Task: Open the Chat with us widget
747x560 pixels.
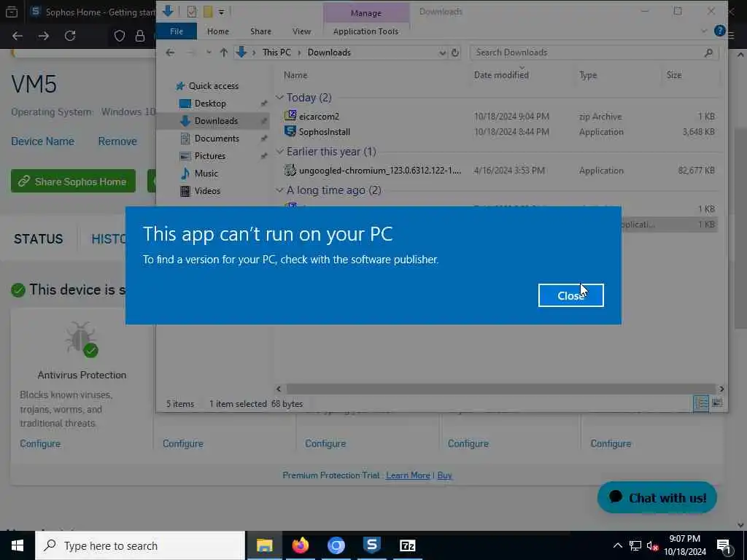Action: tap(657, 497)
